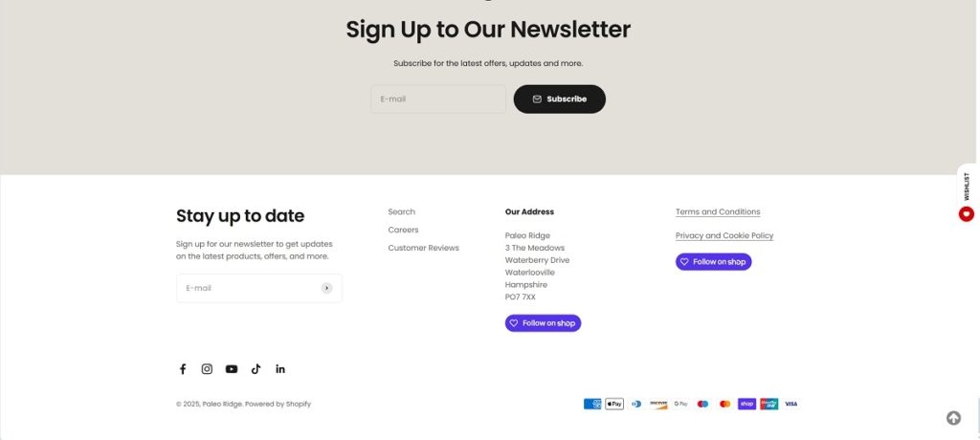Focus the Stay up to date e-mail field
The image size is (980, 440).
(249, 288)
